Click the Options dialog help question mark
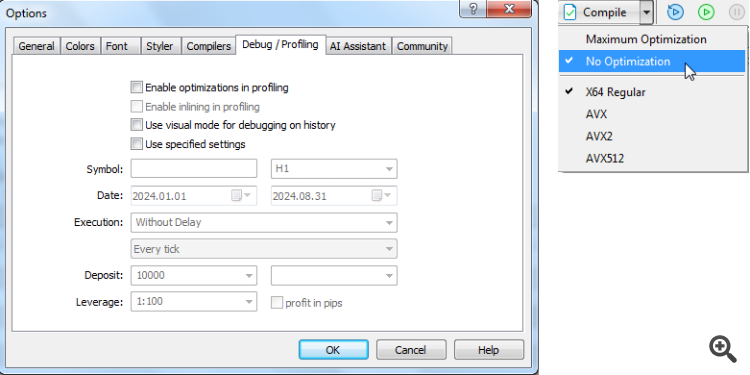Screen dimensions: 750x375 473,9
